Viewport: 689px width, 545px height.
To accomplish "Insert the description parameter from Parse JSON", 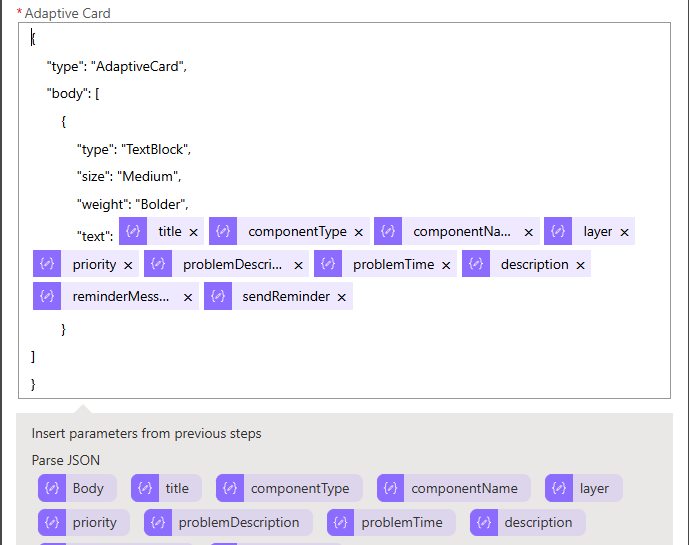I will click(528, 523).
